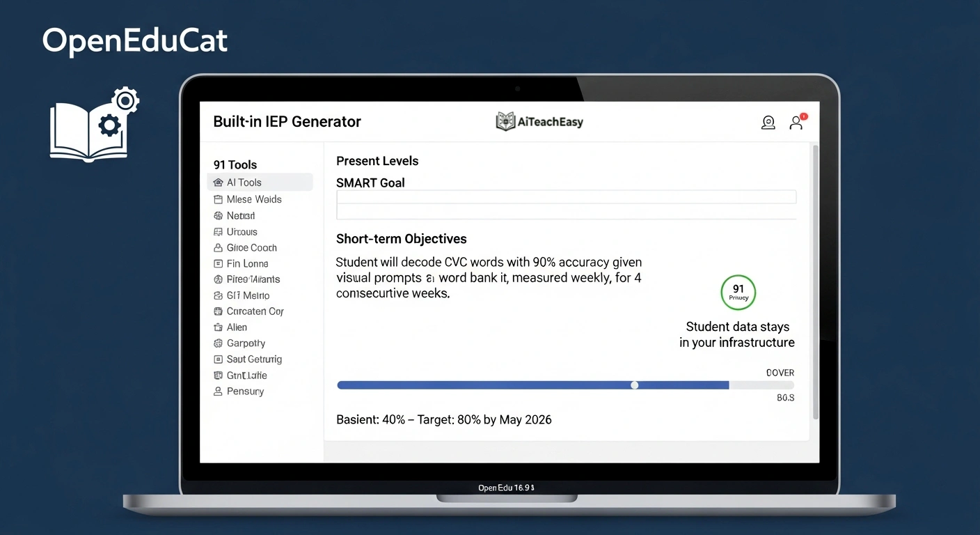Click the person icon beside Giroe Cooch
The image size is (980, 535).
218,248
